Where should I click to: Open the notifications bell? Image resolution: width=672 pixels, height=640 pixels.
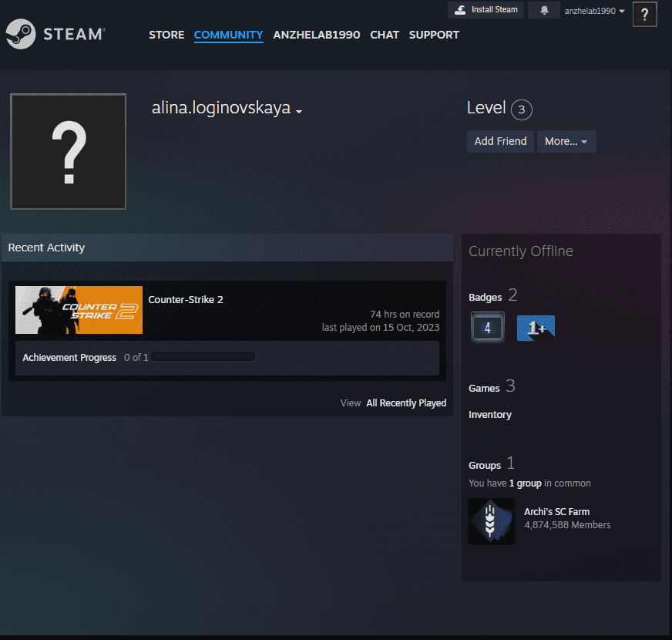[544, 10]
